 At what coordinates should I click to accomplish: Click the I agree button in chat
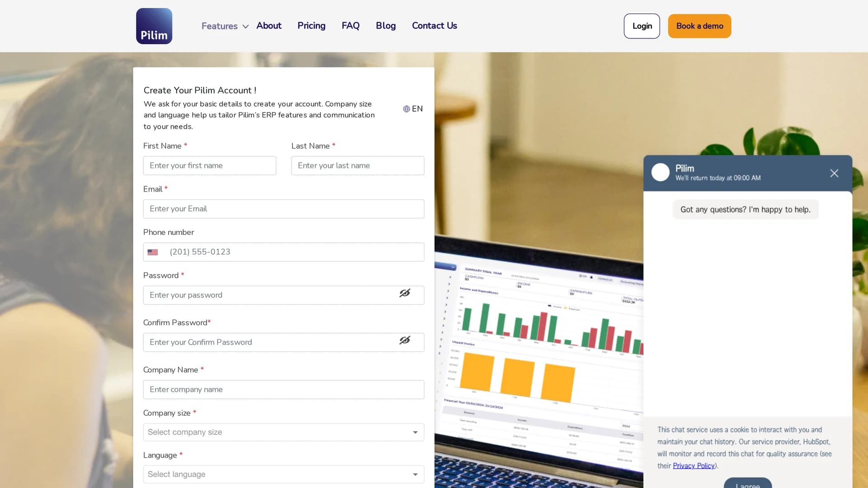(x=748, y=483)
